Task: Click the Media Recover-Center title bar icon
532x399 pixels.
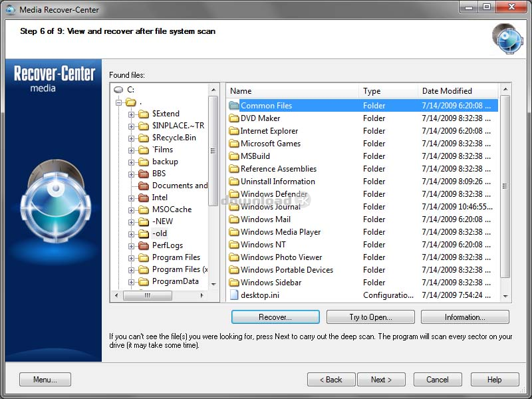Action: coord(11,9)
